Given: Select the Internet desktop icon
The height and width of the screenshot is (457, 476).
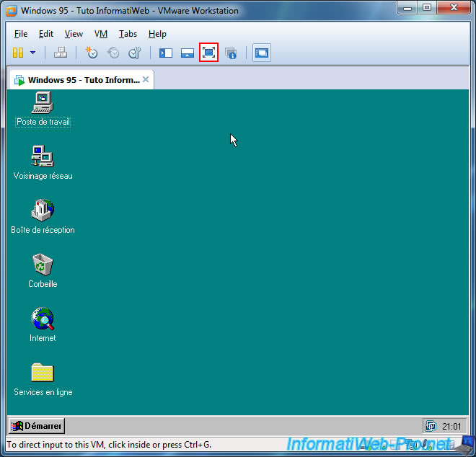Looking at the screenshot, I should [43, 324].
